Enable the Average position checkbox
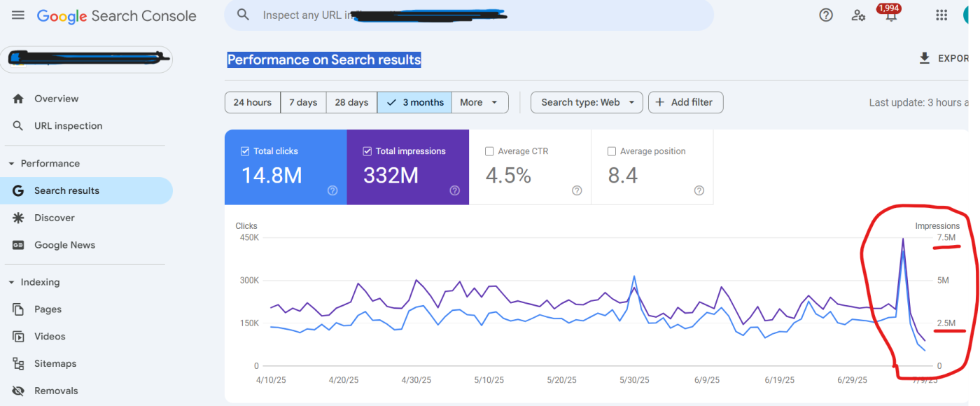The height and width of the screenshot is (406, 980). click(x=611, y=151)
